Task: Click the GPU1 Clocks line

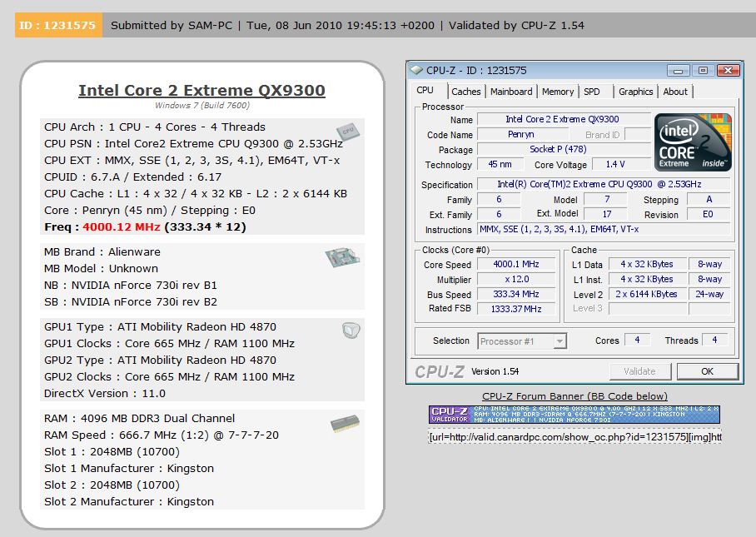Action: [x=169, y=343]
